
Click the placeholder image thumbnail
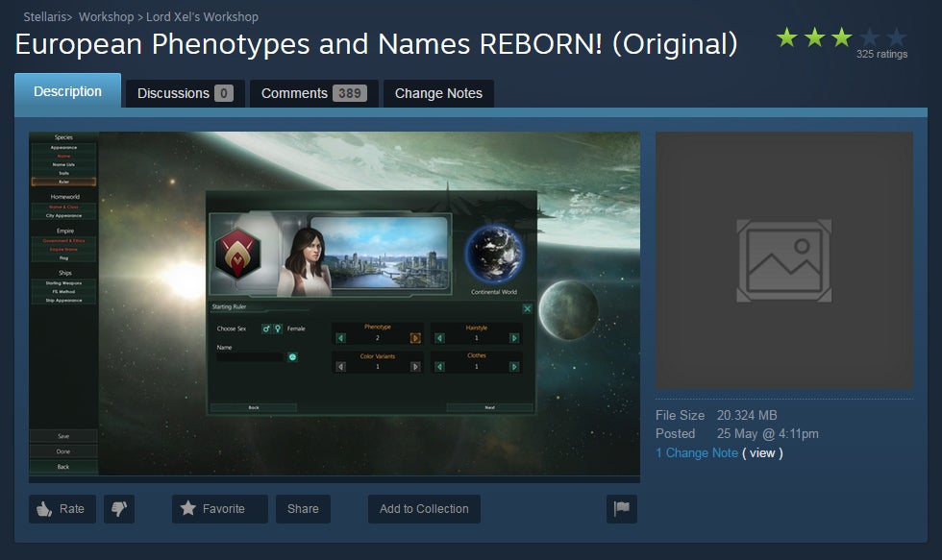point(784,260)
